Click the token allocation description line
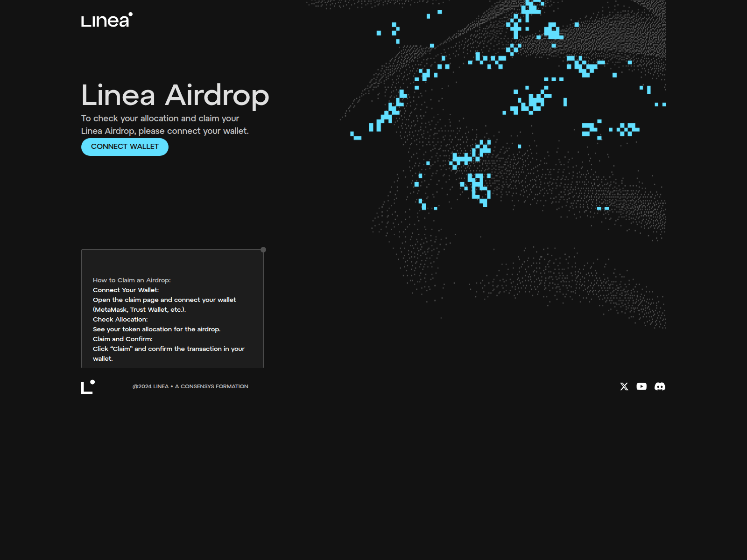The image size is (747, 560). point(157,329)
